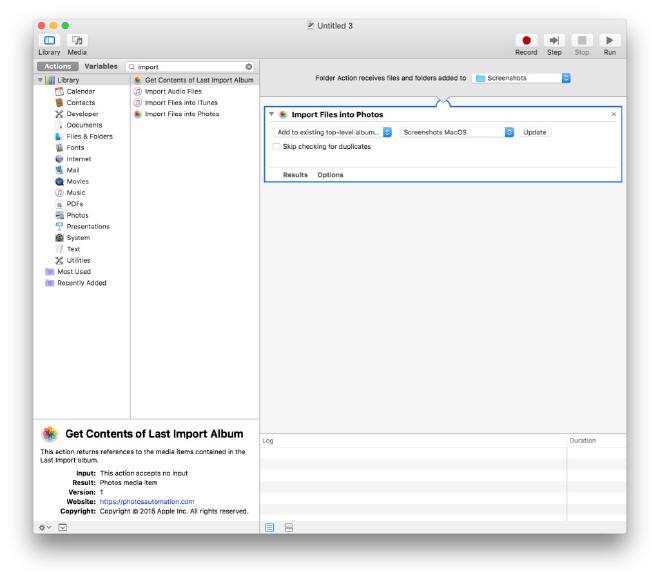Select Get Contents of Last Import Album action
Image resolution: width=660 pixels, height=581 pixels.
pos(195,80)
